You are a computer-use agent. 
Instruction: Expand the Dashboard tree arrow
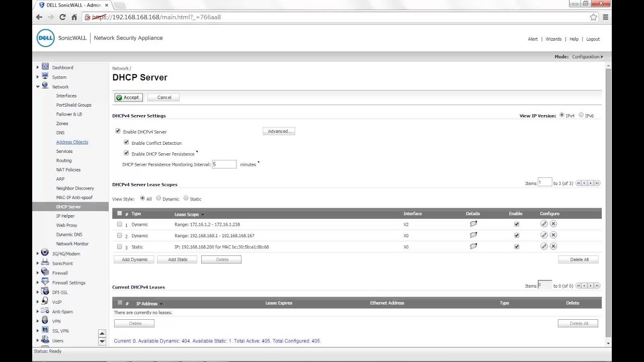click(37, 67)
